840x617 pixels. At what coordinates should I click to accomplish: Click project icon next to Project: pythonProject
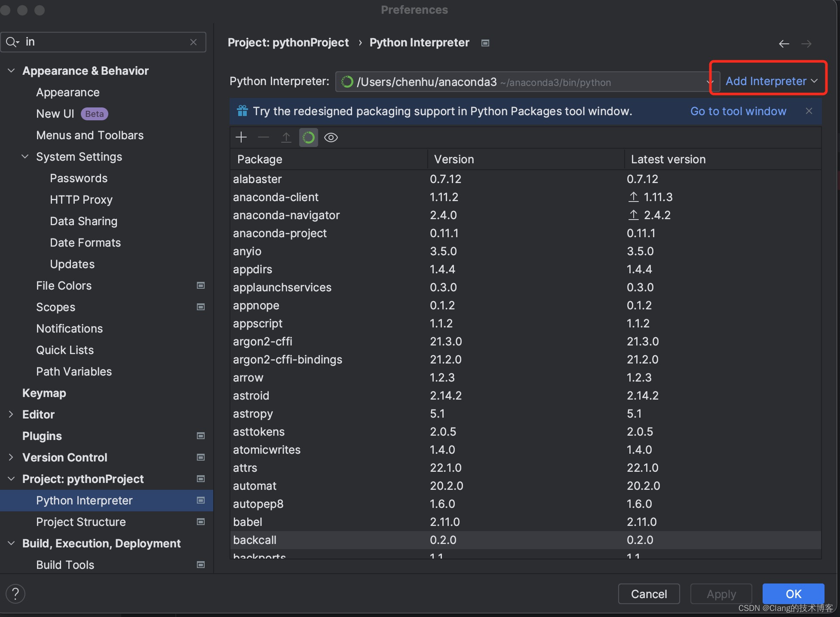[x=201, y=479]
